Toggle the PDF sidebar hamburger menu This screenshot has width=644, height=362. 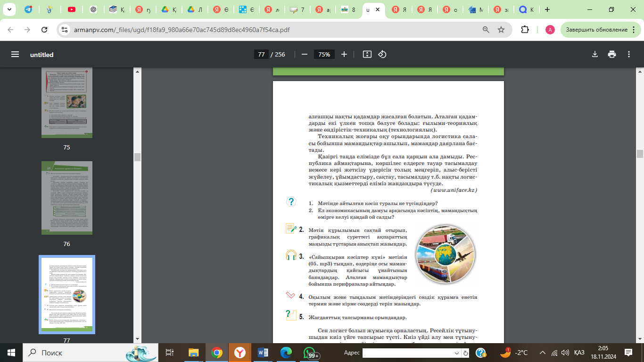15,54
